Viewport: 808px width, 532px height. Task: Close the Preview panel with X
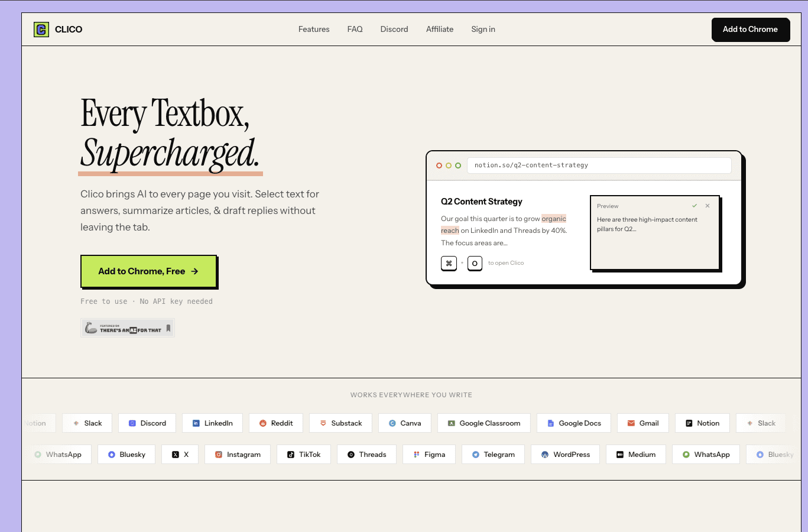pos(708,206)
